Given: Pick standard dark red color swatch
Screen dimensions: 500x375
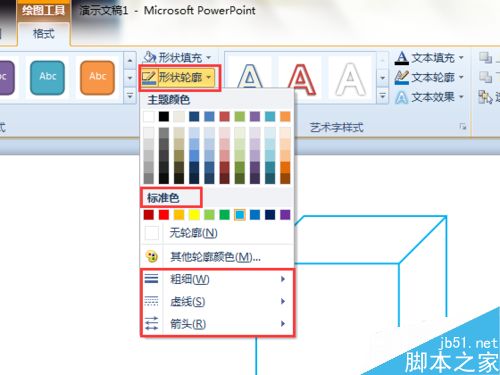Looking at the screenshot, I should pos(149,215).
